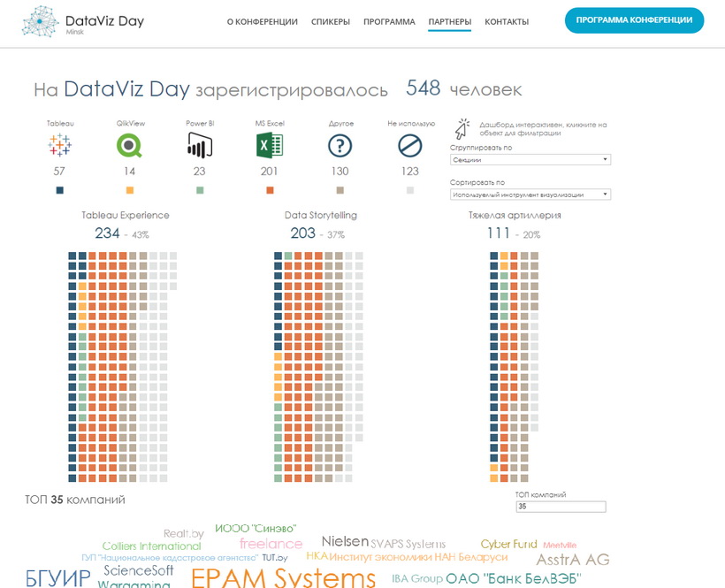Open the Сортировать по dropdown
This screenshot has width=725, height=588.
[530, 195]
